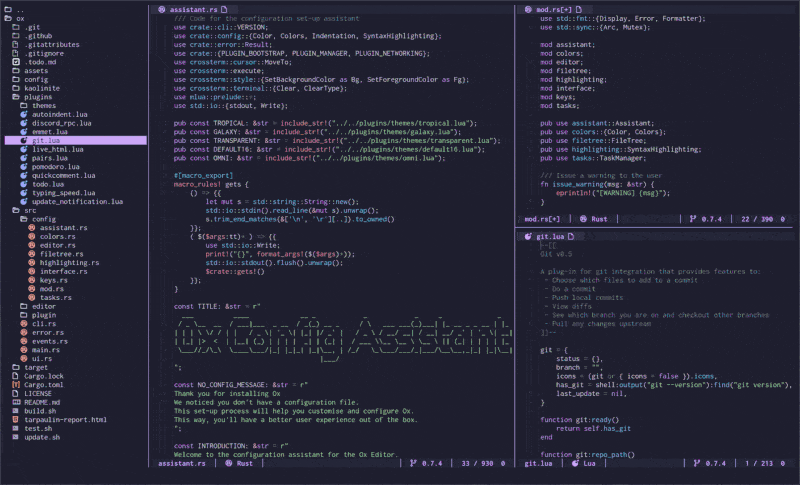Select the Lua icon next to emmet.lua
This screenshot has height=485, width=800.
click(x=23, y=132)
